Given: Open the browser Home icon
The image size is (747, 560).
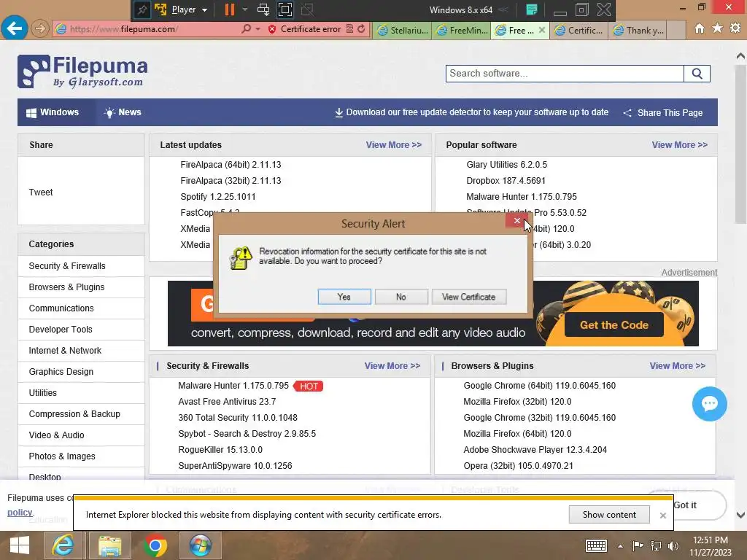Looking at the screenshot, I should 700,28.
